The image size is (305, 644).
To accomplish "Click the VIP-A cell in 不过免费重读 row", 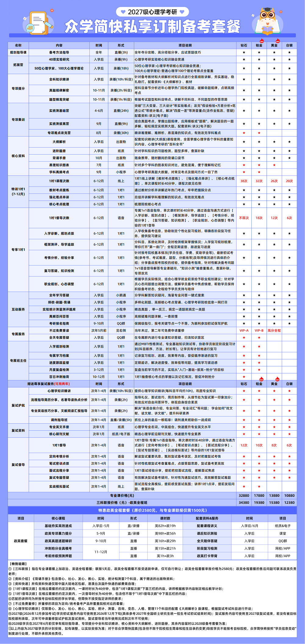I will point(244,330).
